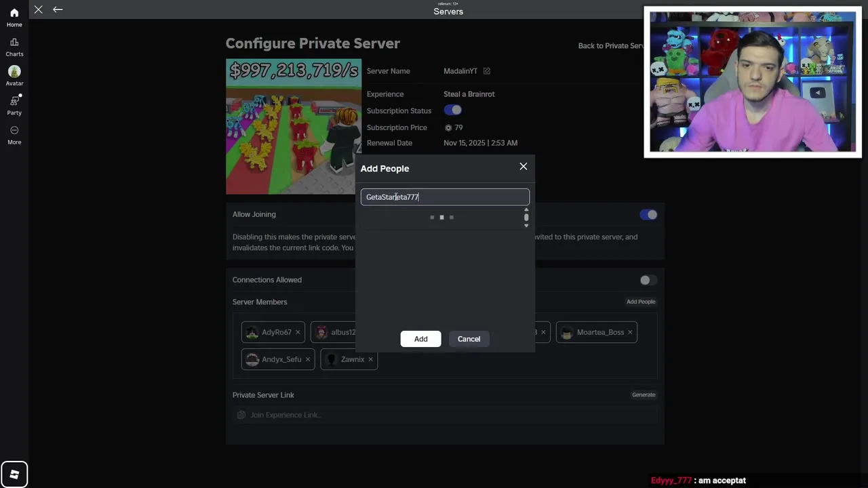
Task: Open the Charts sidebar icon
Action: (14, 42)
